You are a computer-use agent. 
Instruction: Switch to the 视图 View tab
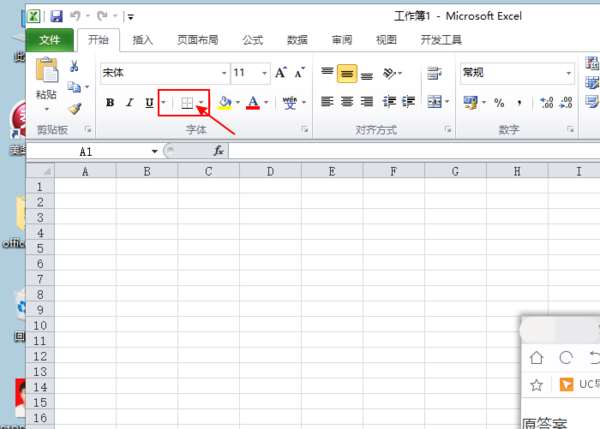pyautogui.click(x=386, y=40)
